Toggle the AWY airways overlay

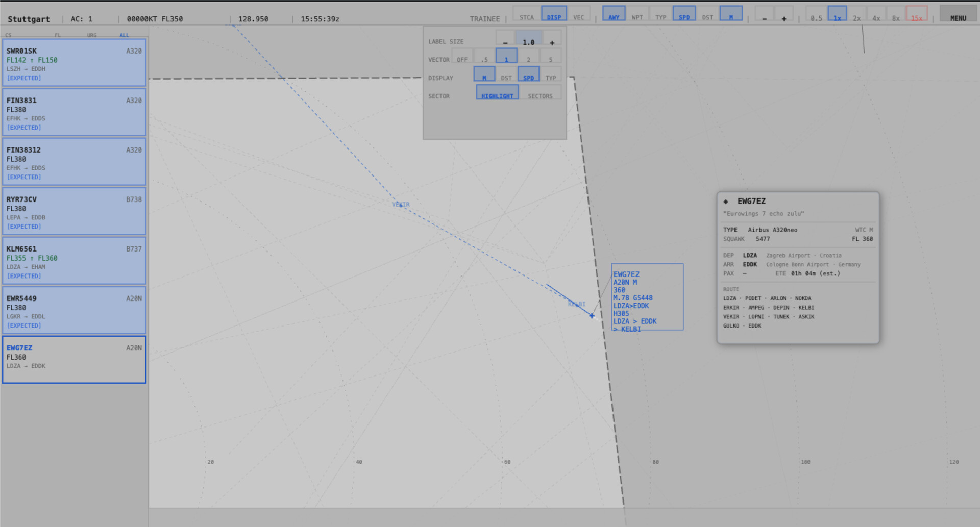coord(614,15)
